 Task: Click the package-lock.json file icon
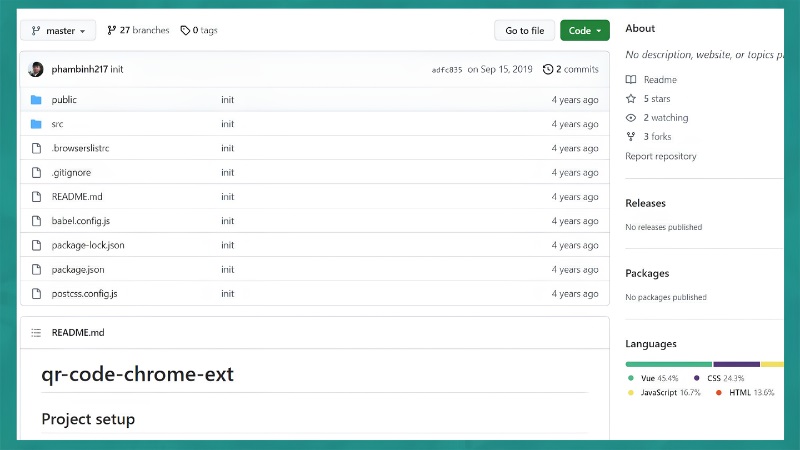point(36,245)
